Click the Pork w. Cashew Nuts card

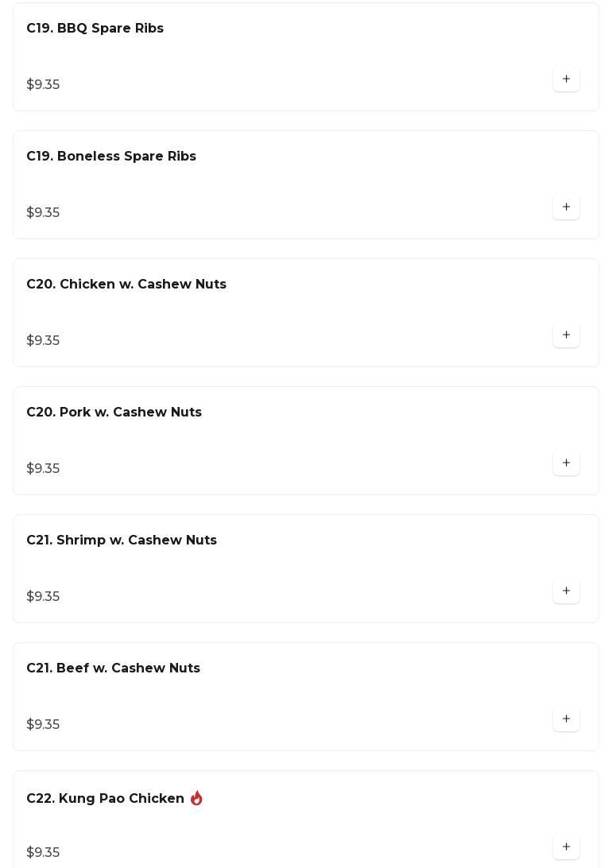[x=306, y=441]
